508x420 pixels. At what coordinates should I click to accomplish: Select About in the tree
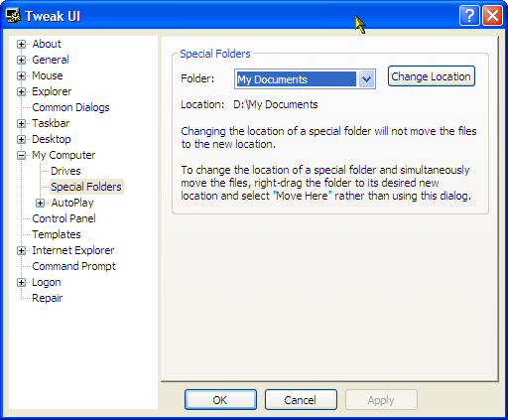coord(47,44)
